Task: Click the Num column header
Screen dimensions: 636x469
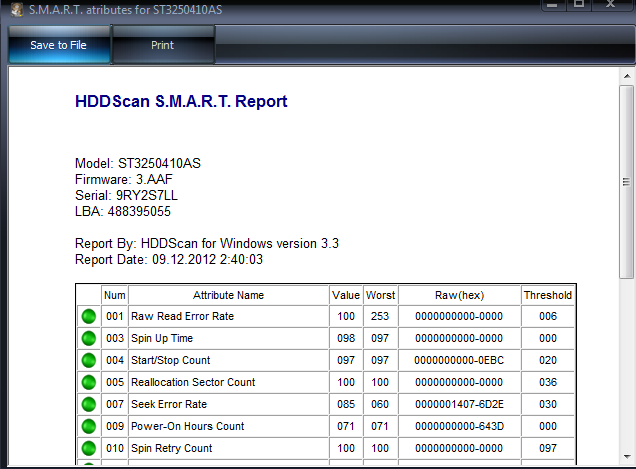Action: pos(115,295)
